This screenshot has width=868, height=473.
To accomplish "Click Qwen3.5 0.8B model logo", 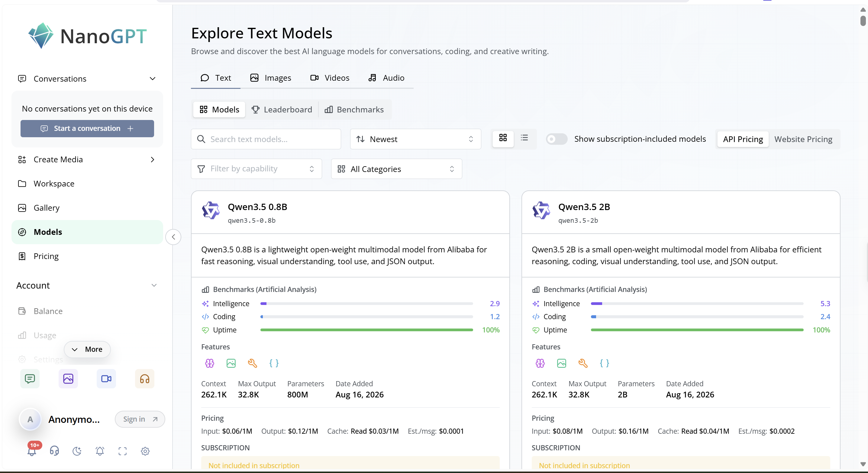I will point(211,210).
